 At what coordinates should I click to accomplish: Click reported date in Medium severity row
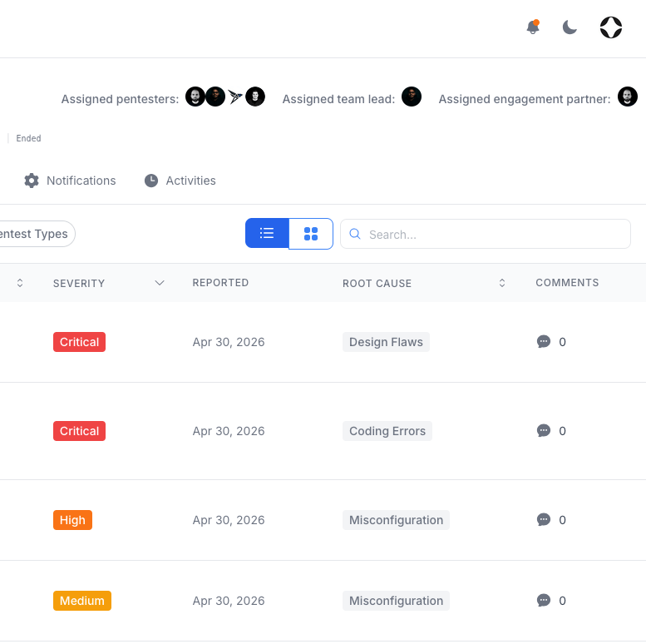click(229, 601)
